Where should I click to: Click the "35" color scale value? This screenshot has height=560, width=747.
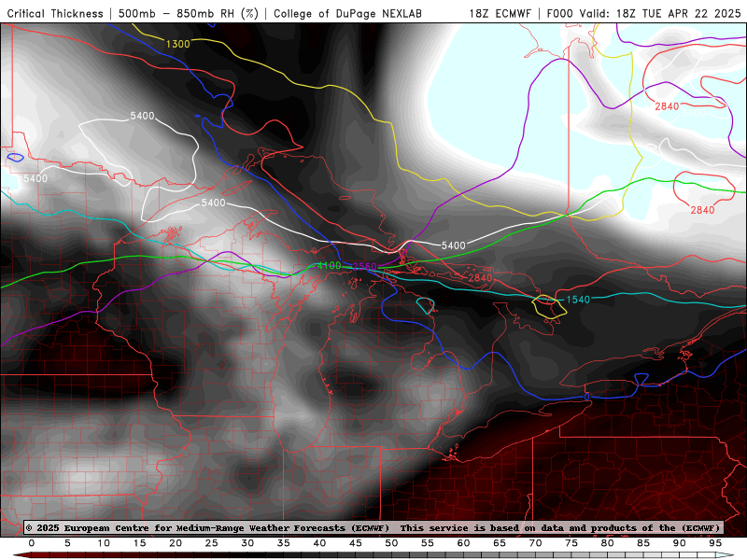284,543
